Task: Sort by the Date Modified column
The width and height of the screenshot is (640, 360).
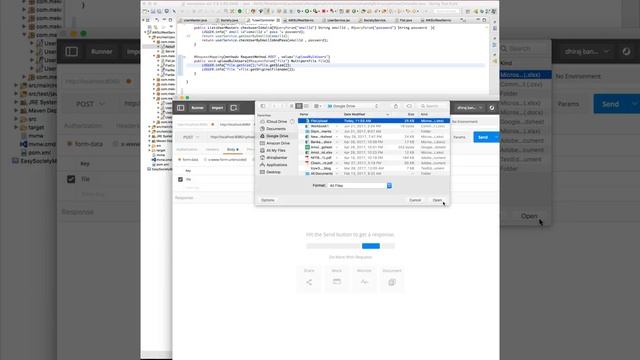Action: pyautogui.click(x=367, y=114)
